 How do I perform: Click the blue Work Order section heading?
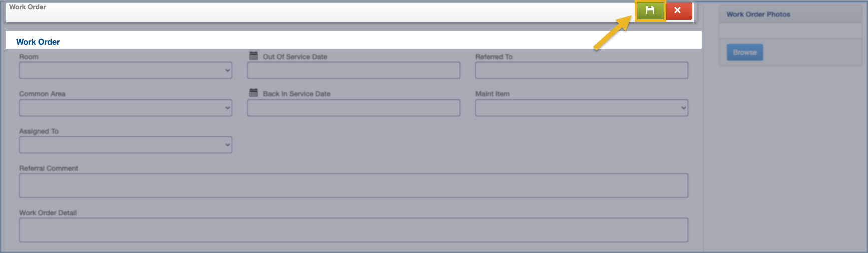click(38, 42)
